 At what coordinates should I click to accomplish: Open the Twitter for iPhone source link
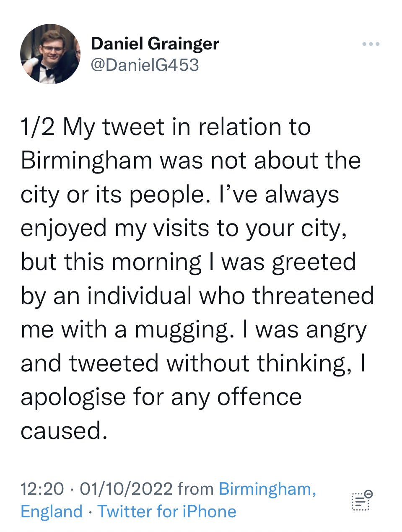click(167, 511)
